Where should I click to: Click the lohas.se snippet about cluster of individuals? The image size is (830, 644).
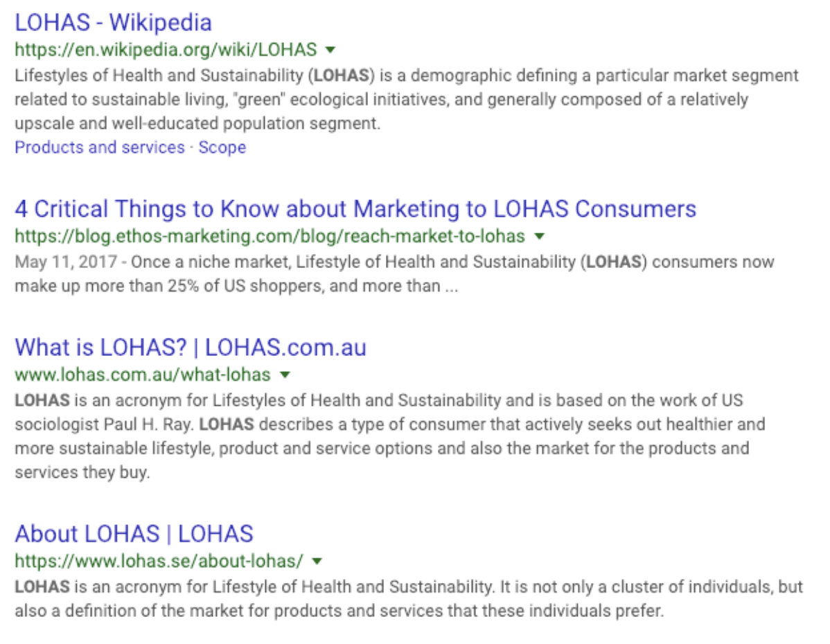(409, 598)
